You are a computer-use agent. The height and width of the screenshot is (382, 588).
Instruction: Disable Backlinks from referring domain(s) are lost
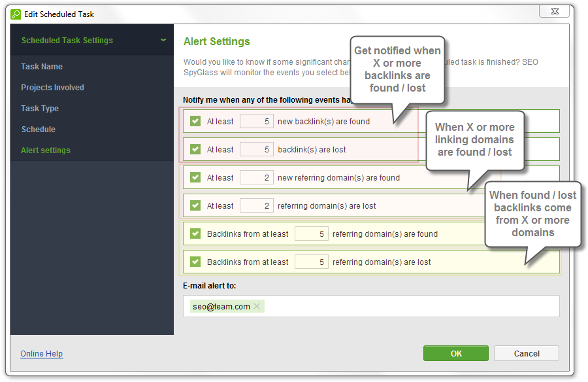pyautogui.click(x=195, y=262)
